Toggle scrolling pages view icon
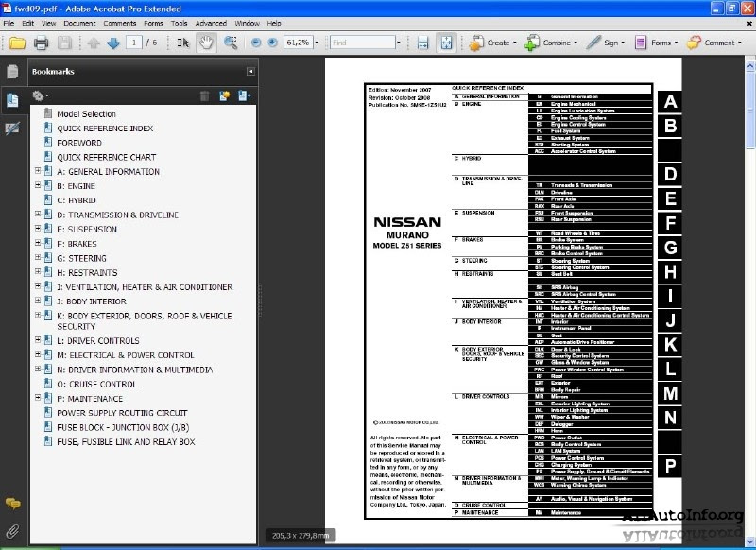 pos(422,43)
